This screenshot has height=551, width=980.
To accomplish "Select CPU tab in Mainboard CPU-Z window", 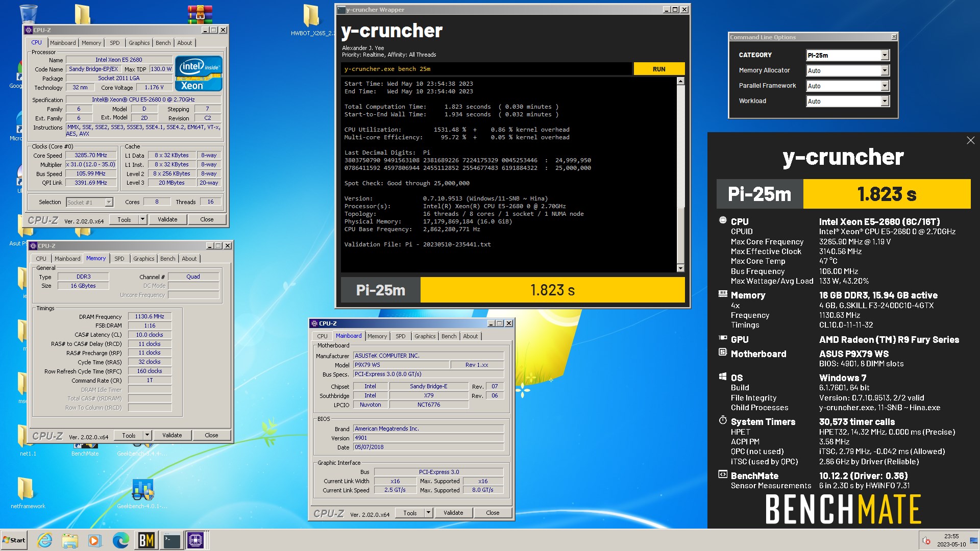I will tap(322, 336).
